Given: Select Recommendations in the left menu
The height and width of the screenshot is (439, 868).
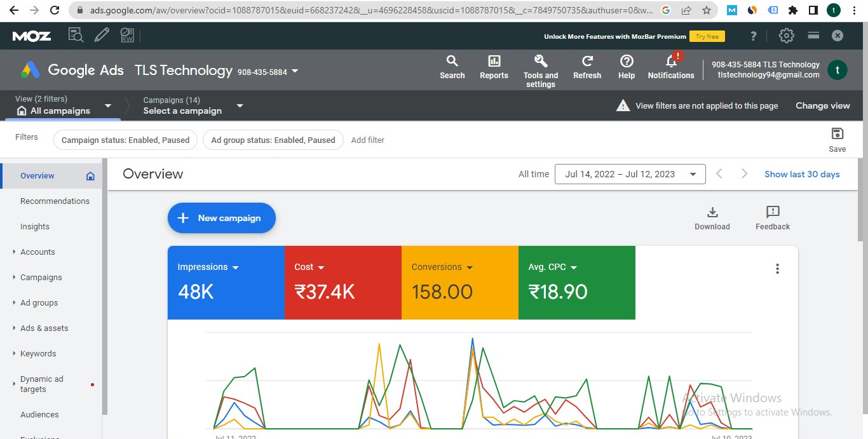Looking at the screenshot, I should pyautogui.click(x=55, y=201).
